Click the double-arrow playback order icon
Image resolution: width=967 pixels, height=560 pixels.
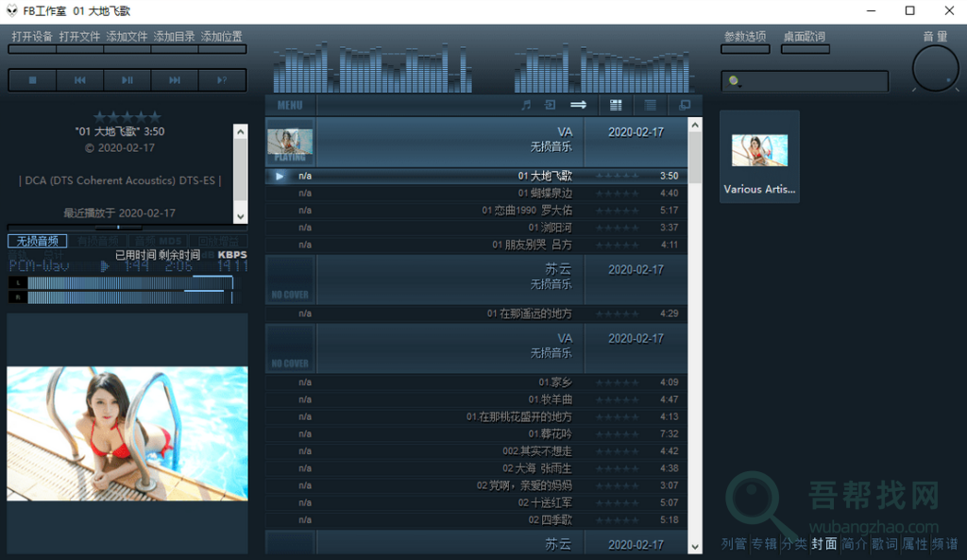pos(579,105)
